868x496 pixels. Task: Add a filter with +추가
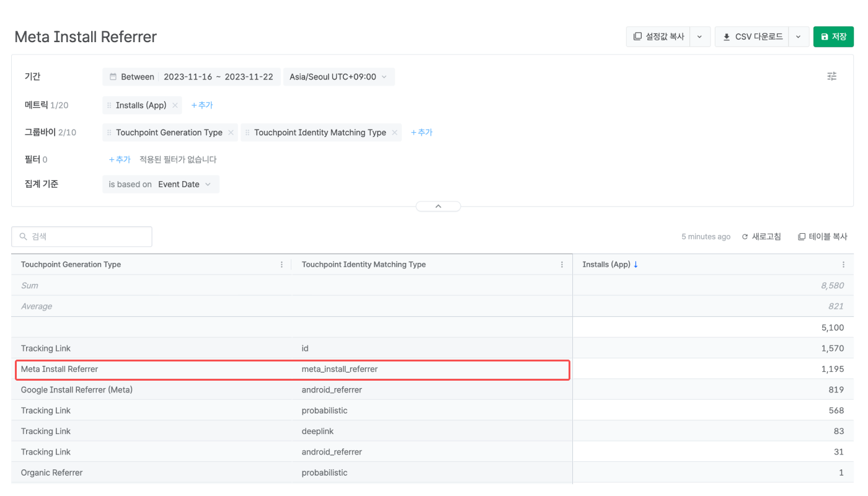(x=120, y=159)
